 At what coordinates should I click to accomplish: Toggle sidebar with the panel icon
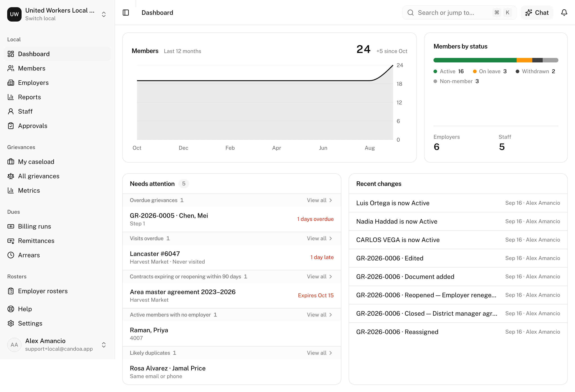point(126,13)
